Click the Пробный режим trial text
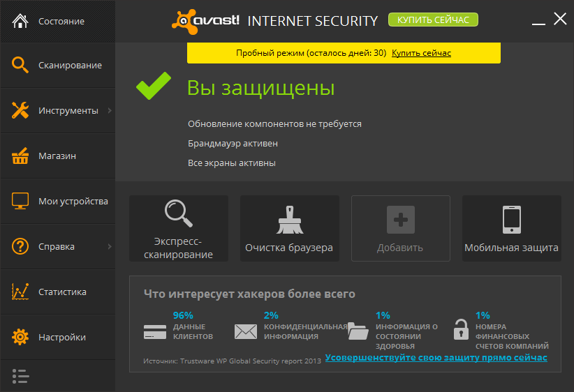The width and height of the screenshot is (574, 392). pyautogui.click(x=311, y=53)
